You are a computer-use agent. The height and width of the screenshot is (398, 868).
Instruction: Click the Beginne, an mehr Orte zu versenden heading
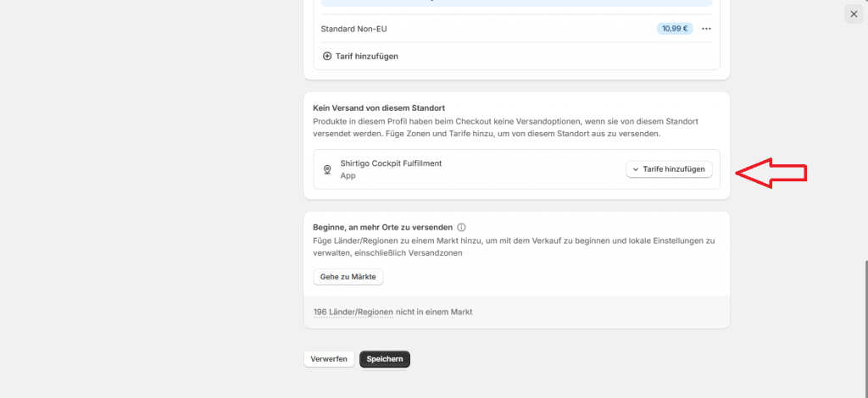(x=382, y=227)
